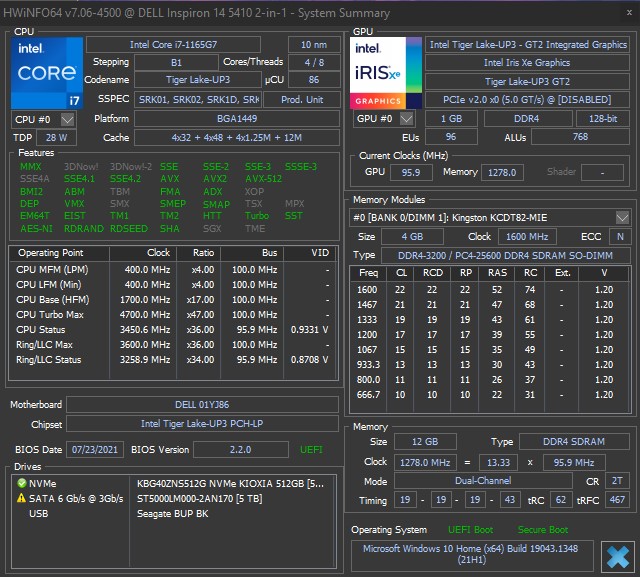Viewport: 640px width, 577px height.
Task: Click the Intel Iris Xe Graphics logo
Action: point(384,73)
